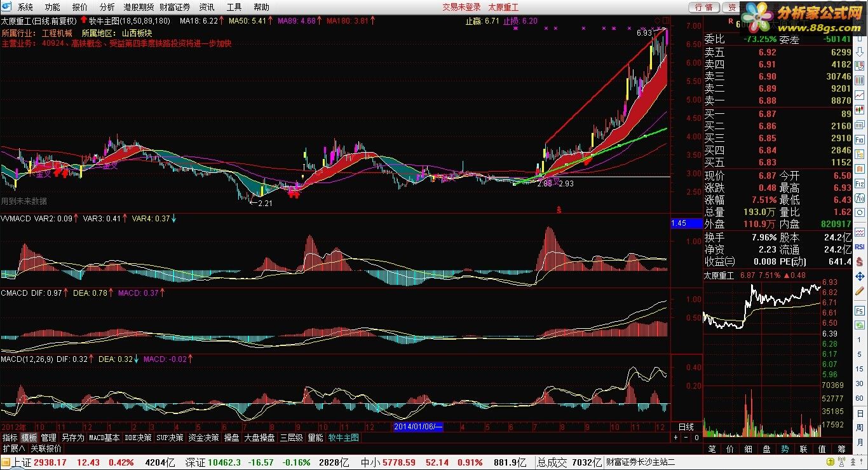Image resolution: width=868 pixels, height=470 pixels.
Task: Zoom out chart with minus button
Action: (686, 438)
